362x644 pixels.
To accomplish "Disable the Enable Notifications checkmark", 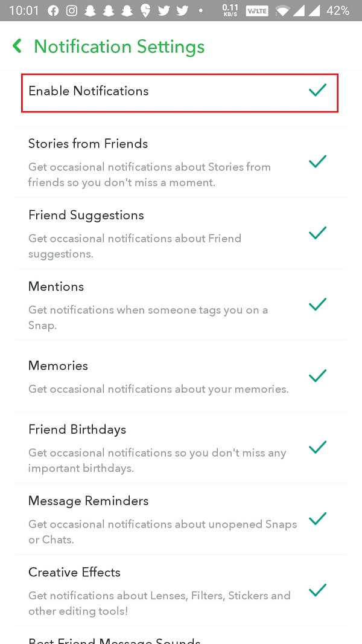I will 317,91.
